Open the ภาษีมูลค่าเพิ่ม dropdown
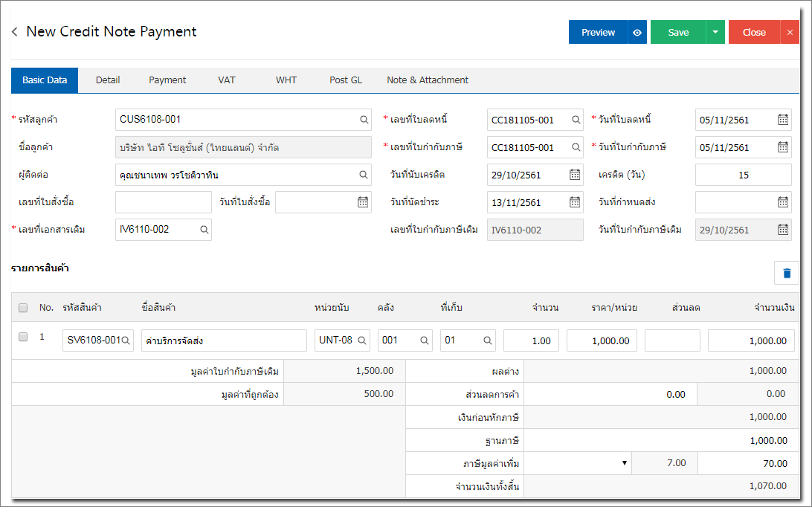Image resolution: width=812 pixels, height=507 pixels. (578, 463)
